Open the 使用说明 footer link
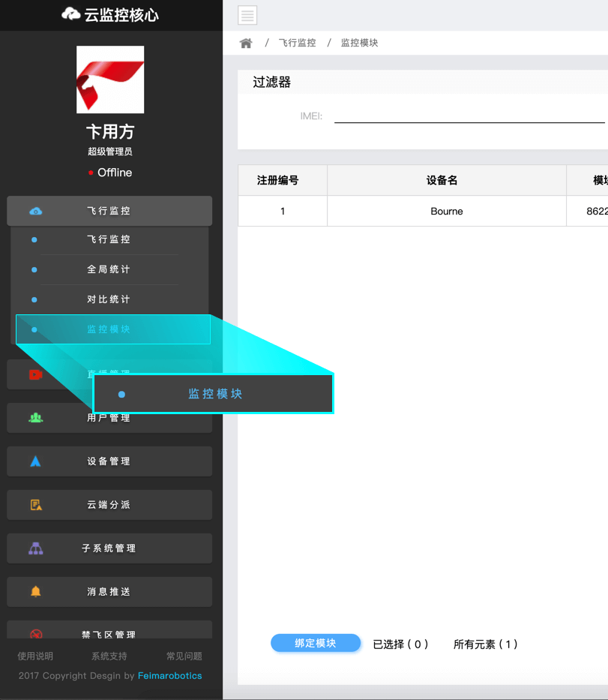Viewport: 608px width, 700px height. (x=35, y=656)
